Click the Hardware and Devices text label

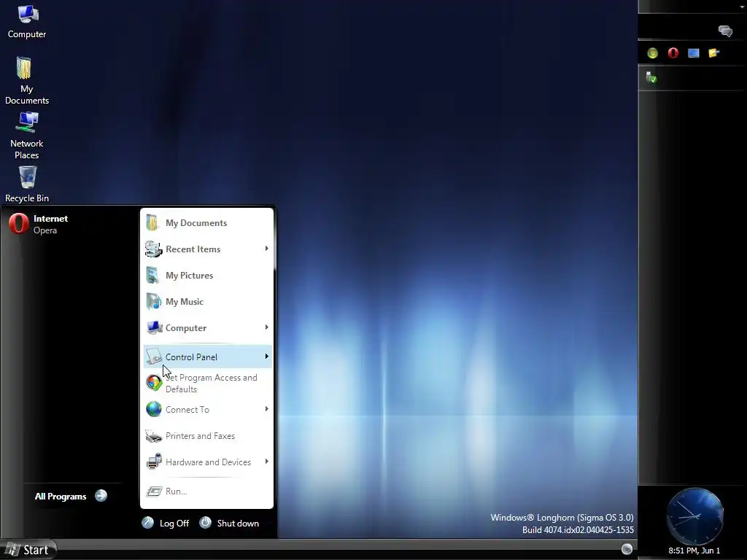click(x=208, y=462)
